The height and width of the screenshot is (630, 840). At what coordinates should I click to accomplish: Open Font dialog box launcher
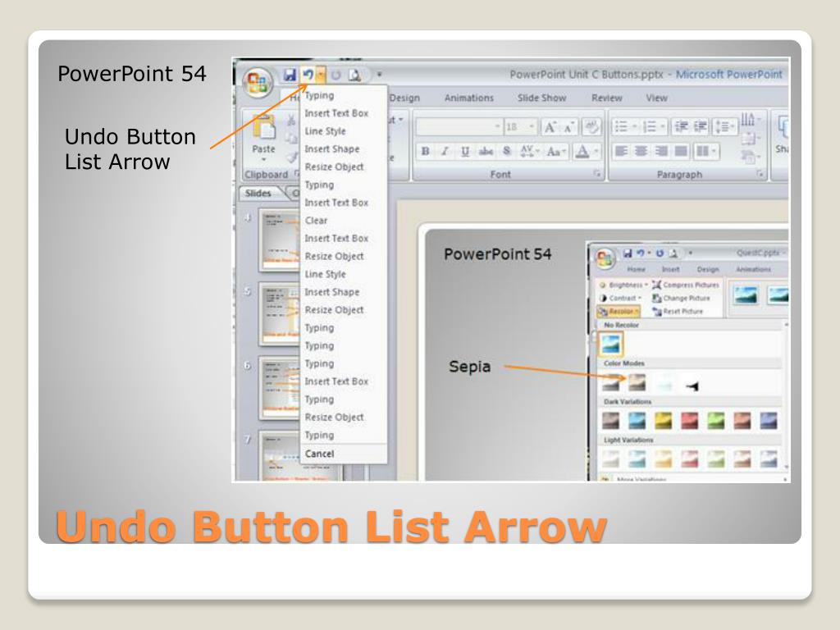[597, 174]
